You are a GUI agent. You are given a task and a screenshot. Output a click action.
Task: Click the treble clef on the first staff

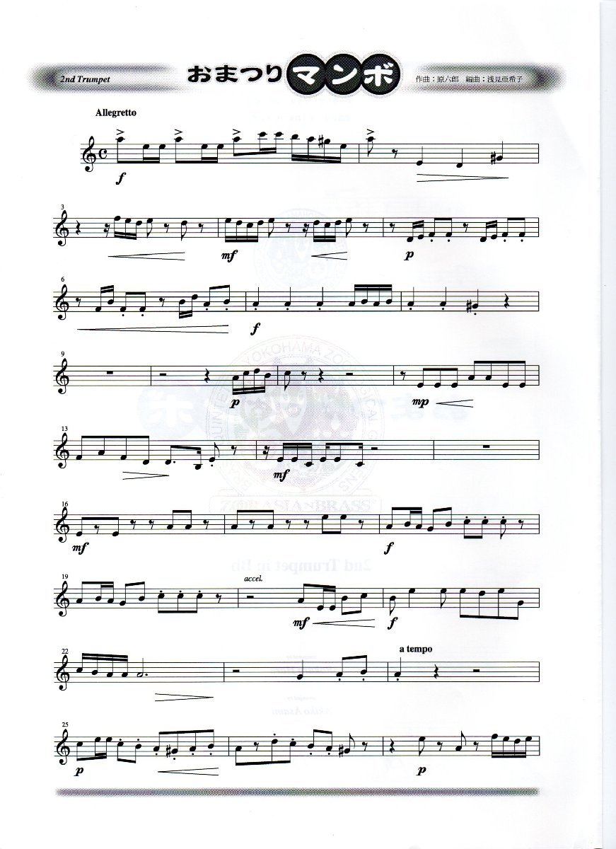tap(90, 152)
